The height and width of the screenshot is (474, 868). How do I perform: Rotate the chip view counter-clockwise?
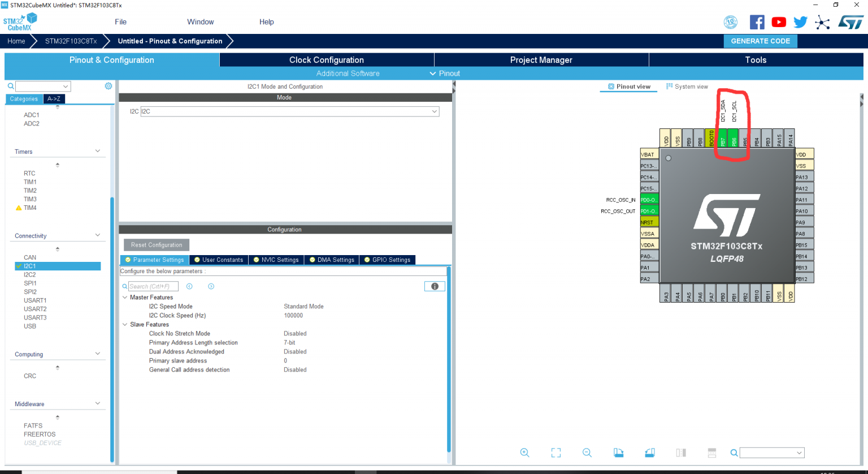pos(650,453)
